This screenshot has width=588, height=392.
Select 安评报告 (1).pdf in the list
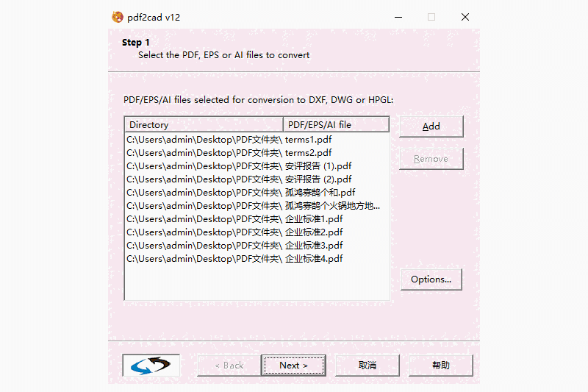click(257, 165)
